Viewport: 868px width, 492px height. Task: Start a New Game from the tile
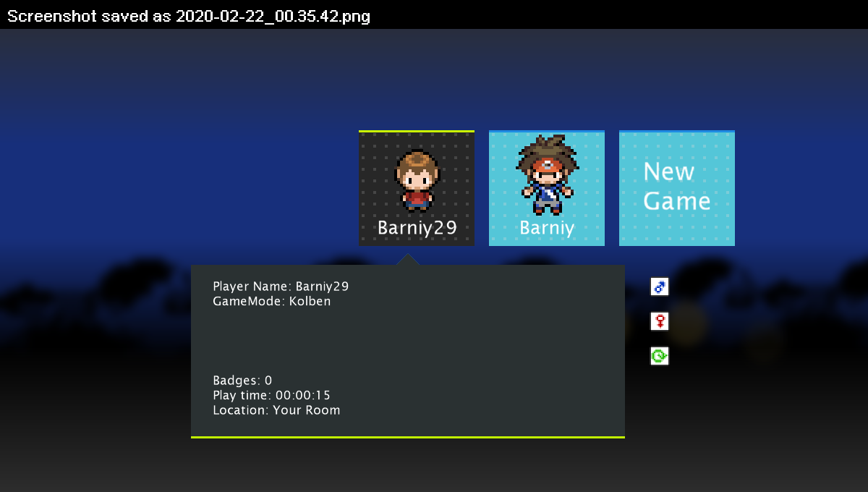point(677,187)
